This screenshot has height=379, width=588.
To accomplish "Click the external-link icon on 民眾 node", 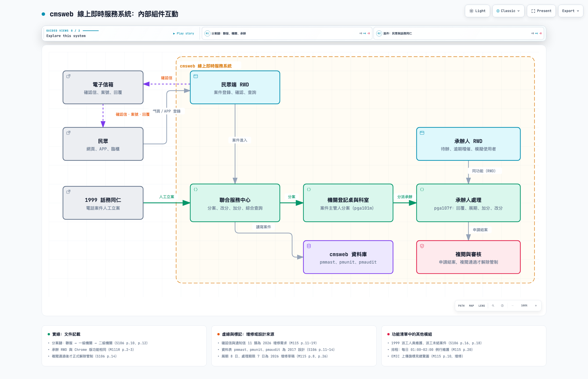I will [68, 133].
